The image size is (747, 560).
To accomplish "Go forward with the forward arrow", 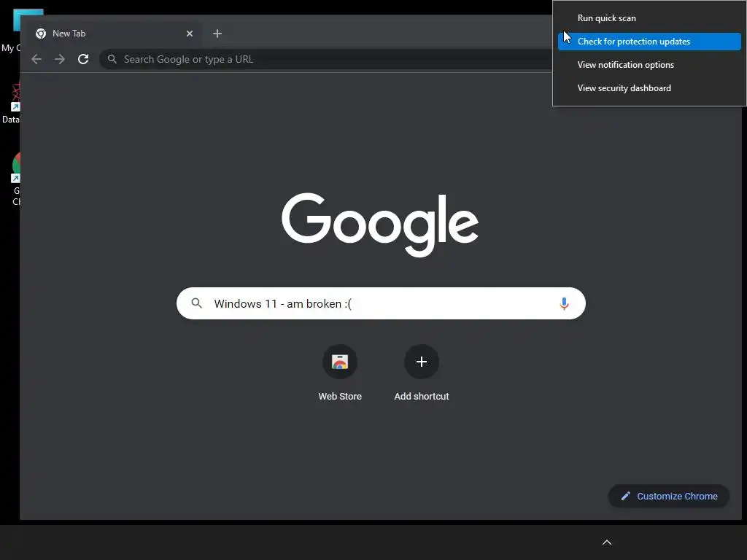I will tap(60, 60).
